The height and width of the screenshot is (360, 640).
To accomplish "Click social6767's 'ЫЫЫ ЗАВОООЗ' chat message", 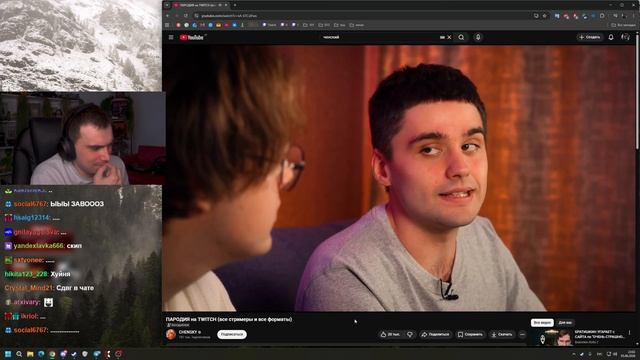I will [77, 204].
